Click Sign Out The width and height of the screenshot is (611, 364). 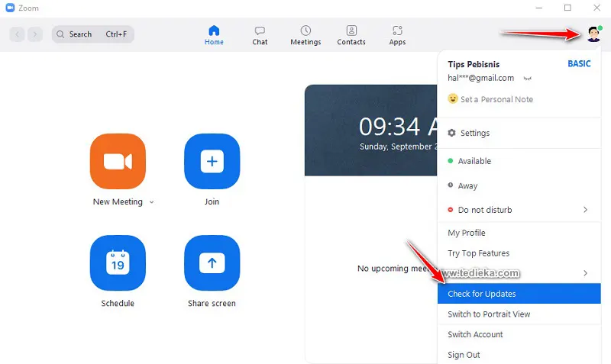pyautogui.click(x=519, y=355)
